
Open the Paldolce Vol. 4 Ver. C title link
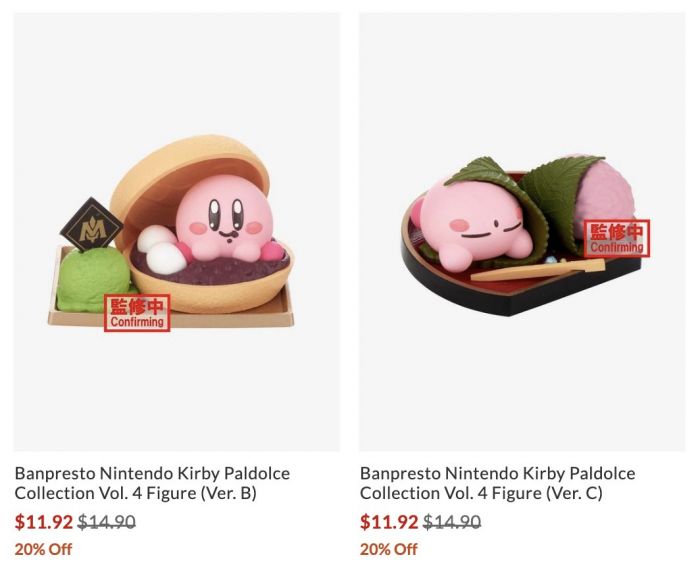click(x=497, y=483)
